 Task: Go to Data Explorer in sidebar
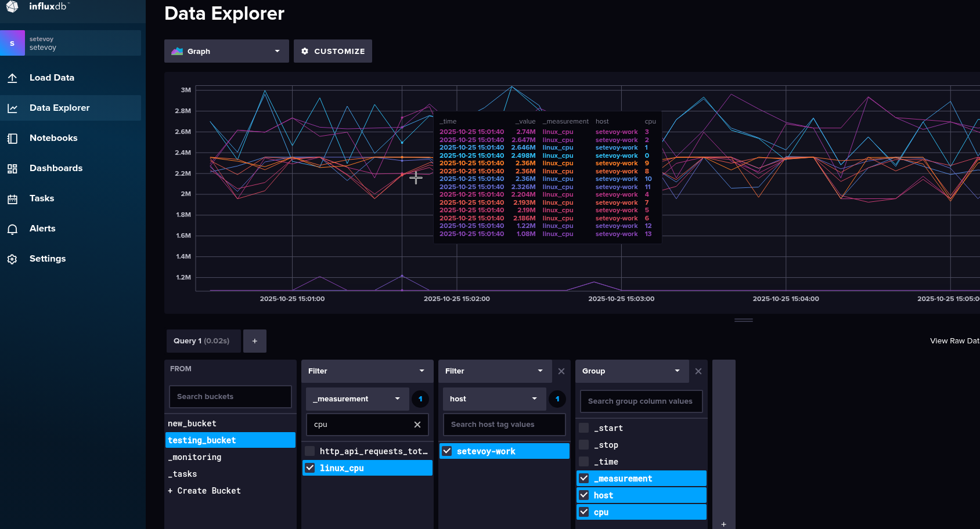(59, 108)
